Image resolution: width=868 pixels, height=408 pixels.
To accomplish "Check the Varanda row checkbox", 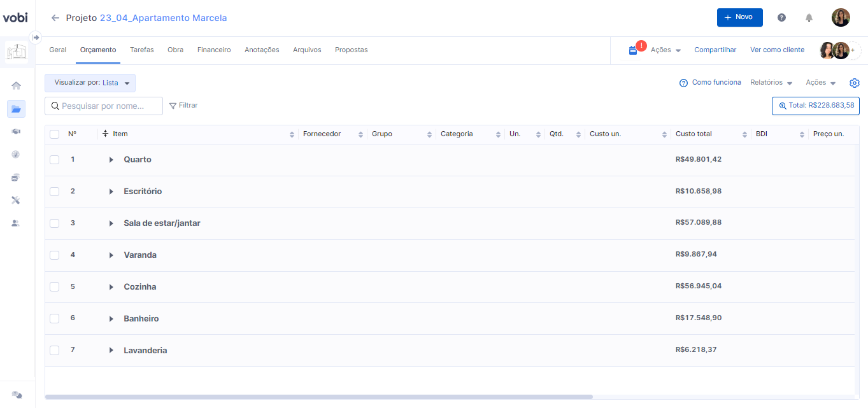I will coord(55,255).
